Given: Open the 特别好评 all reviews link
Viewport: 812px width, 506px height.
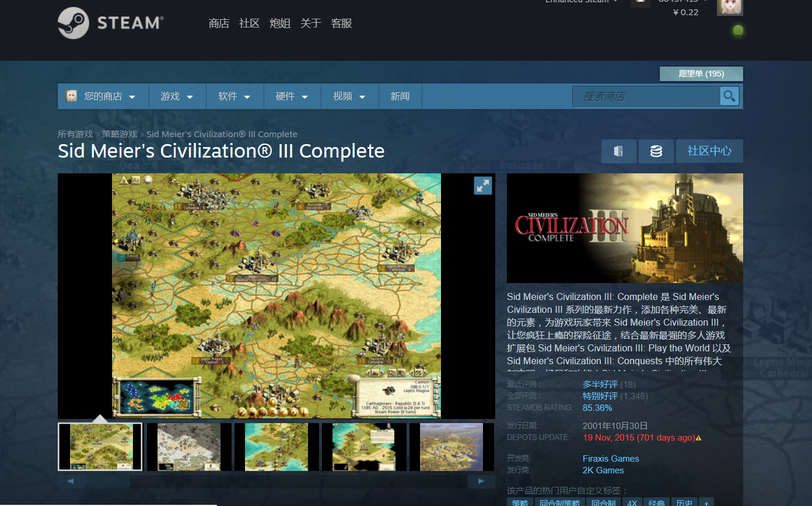Looking at the screenshot, I should (x=600, y=396).
